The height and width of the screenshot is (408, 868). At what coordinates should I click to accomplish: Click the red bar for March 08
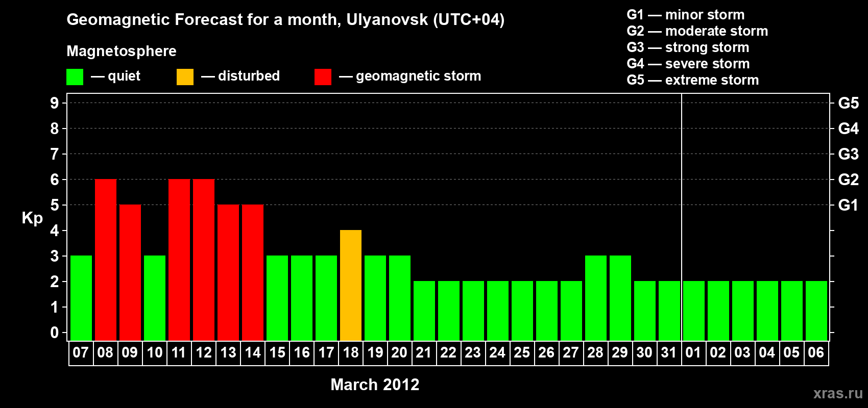point(106,260)
